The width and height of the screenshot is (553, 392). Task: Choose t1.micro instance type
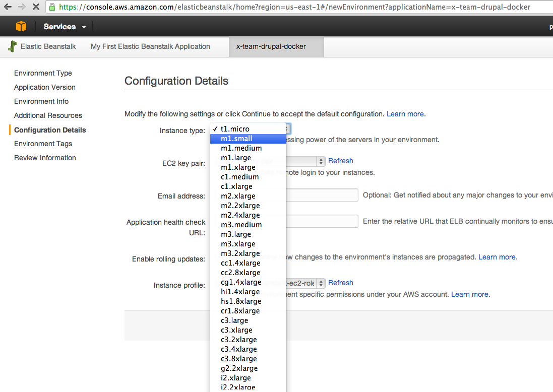[248, 128]
